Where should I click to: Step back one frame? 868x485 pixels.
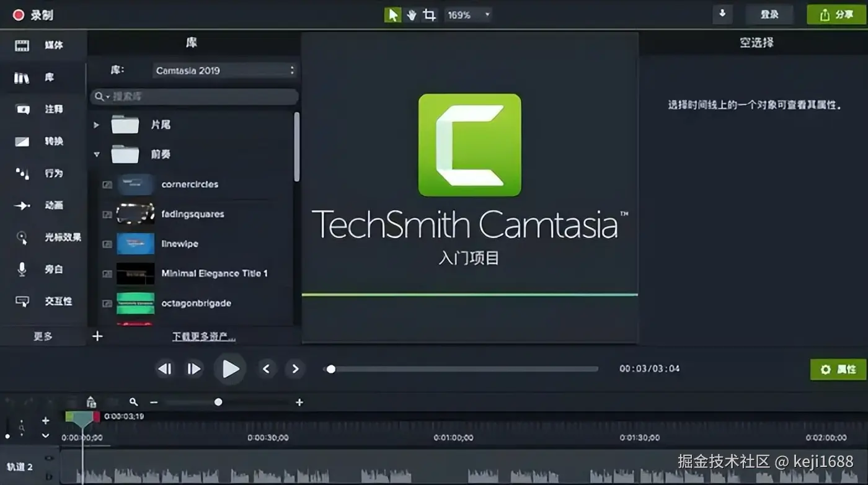164,369
